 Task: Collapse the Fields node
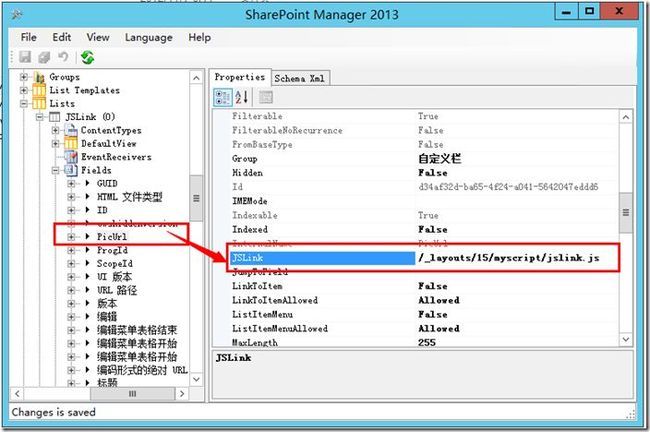click(x=56, y=170)
